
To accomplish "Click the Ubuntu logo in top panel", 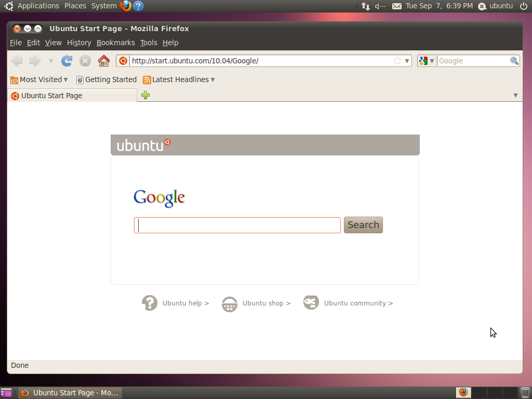I will (x=9, y=6).
